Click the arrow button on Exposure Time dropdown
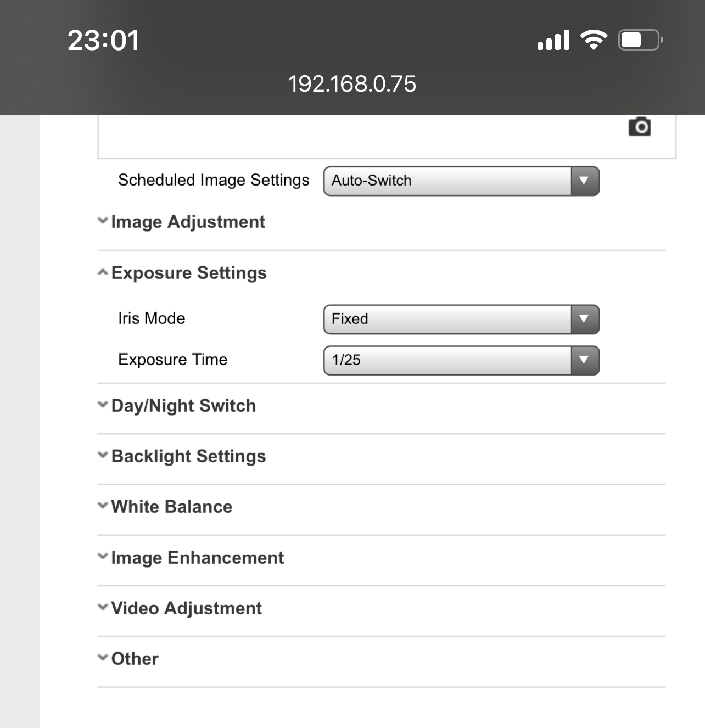705x728 pixels. click(x=584, y=360)
